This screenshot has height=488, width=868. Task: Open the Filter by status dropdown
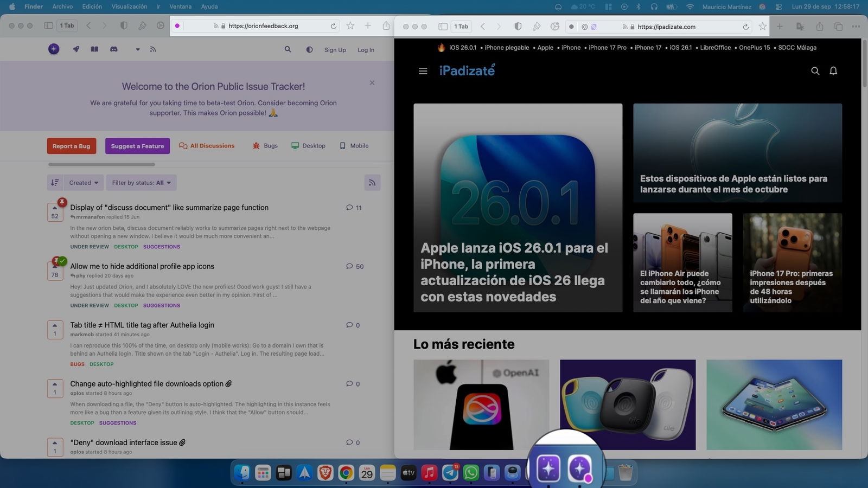click(142, 183)
